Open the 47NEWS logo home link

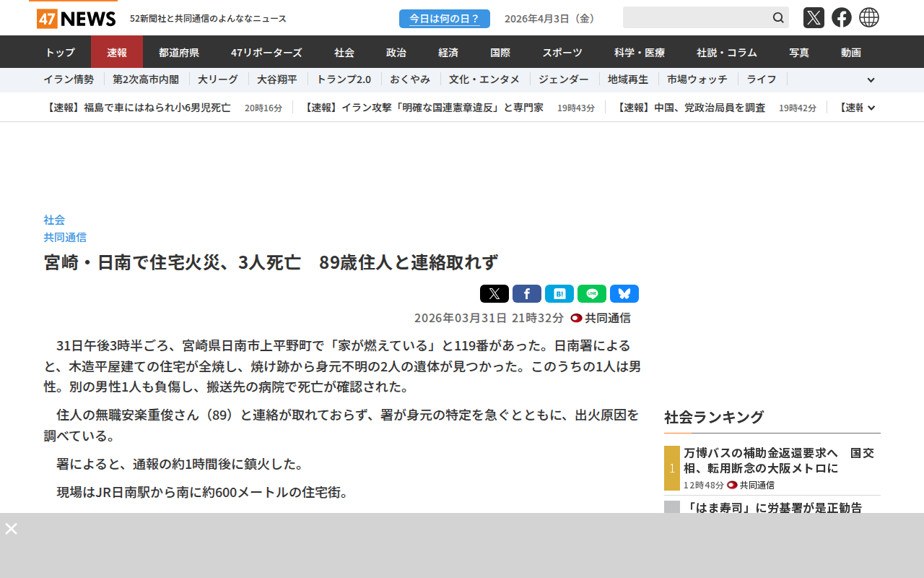pos(76,18)
